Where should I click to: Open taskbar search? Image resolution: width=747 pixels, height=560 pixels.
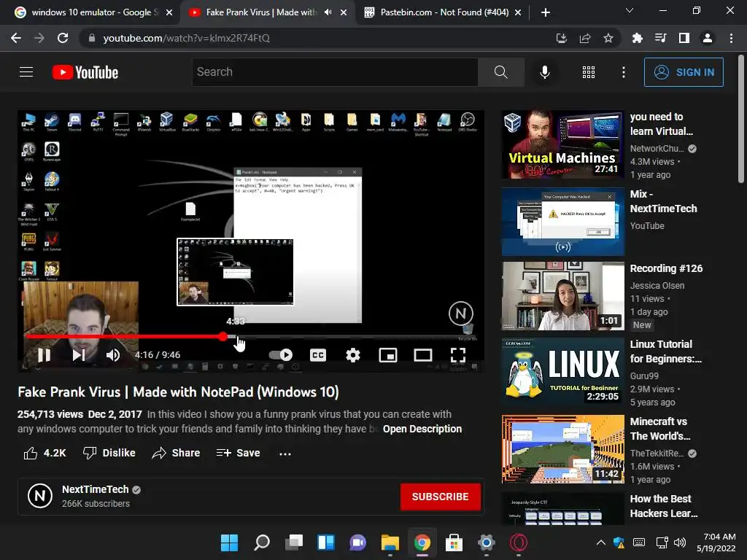click(x=262, y=542)
